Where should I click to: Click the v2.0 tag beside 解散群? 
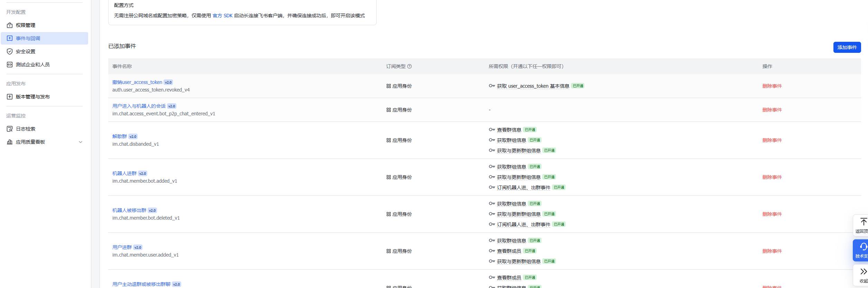133,136
